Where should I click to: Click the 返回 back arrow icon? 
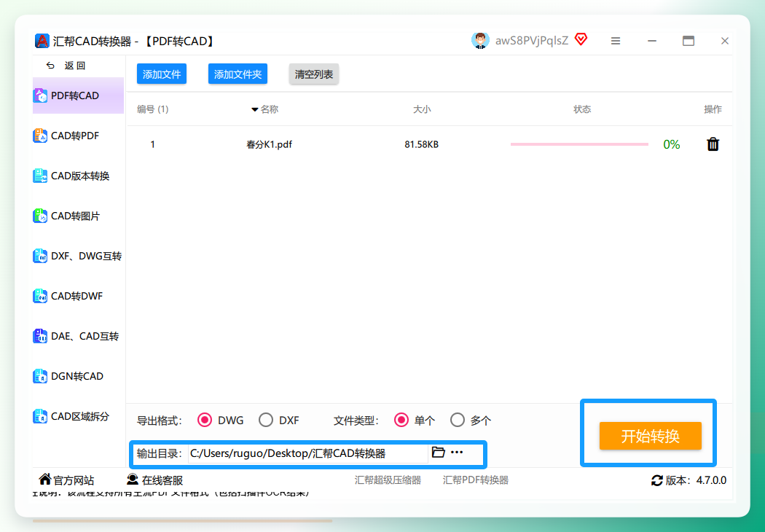click(x=50, y=66)
